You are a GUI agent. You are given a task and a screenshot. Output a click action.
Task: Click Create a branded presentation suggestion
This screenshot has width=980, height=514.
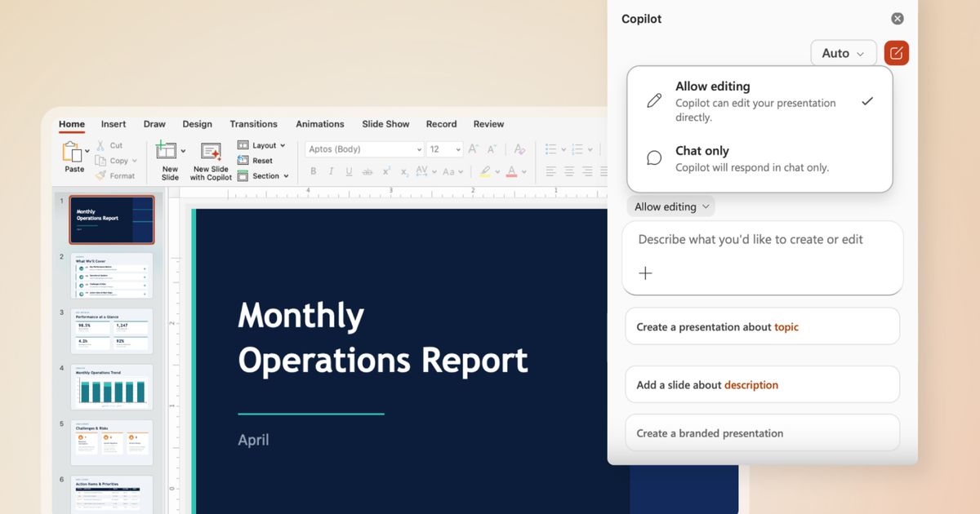point(762,432)
